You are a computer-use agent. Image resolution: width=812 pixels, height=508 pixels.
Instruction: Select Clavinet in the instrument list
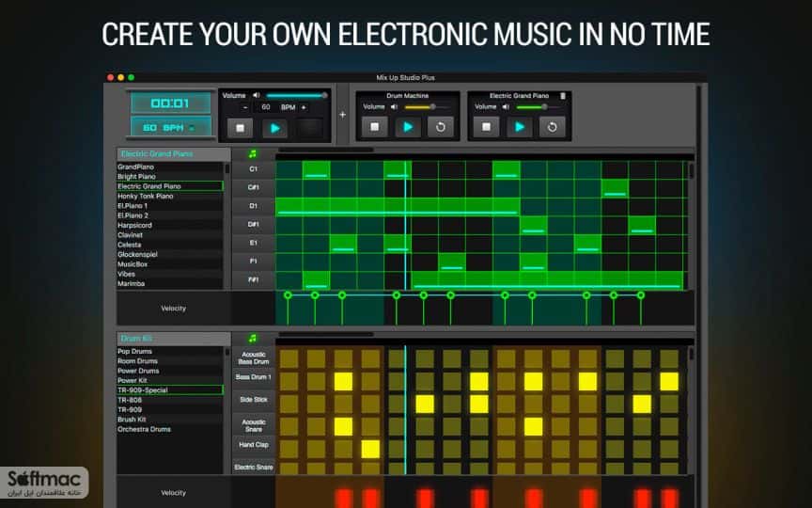pyautogui.click(x=170, y=235)
